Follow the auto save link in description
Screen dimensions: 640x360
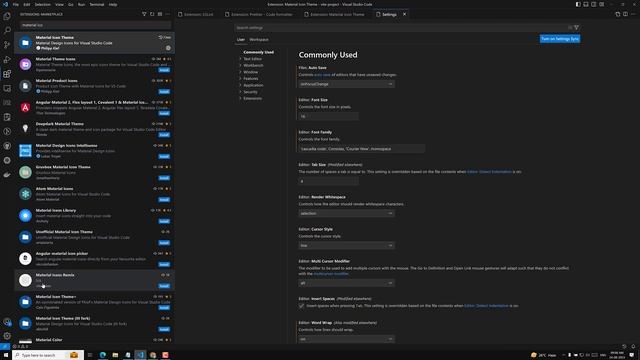(x=322, y=75)
